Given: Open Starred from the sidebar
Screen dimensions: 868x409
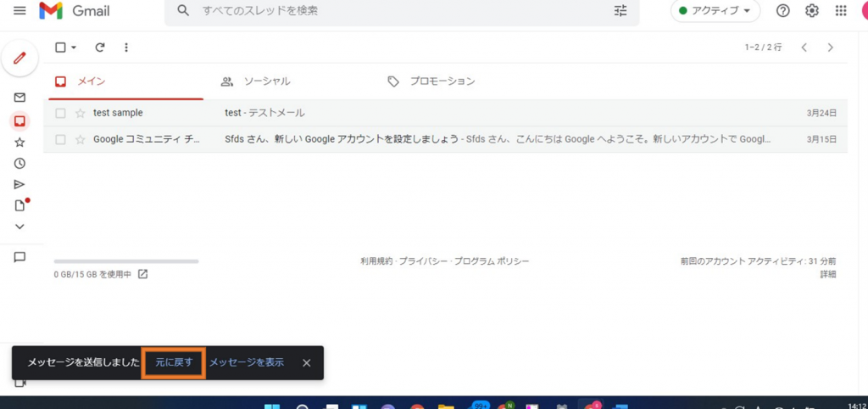Looking at the screenshot, I should tap(19, 143).
